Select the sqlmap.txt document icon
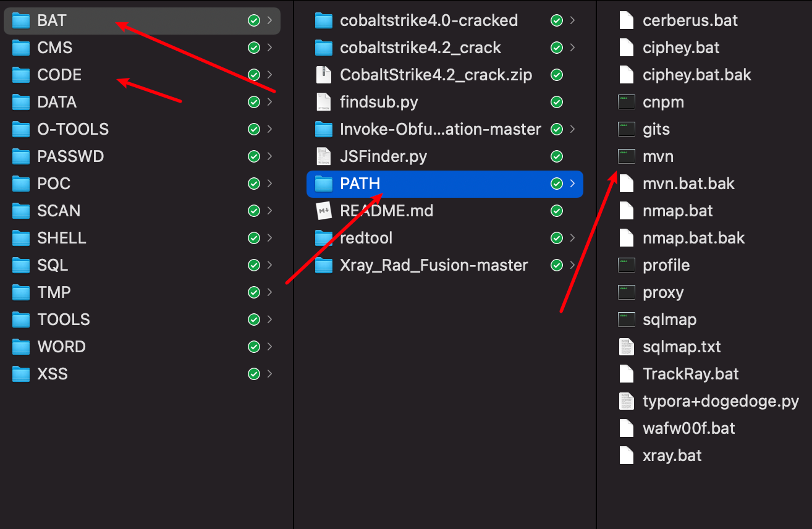Viewport: 812px width, 529px height. click(627, 347)
